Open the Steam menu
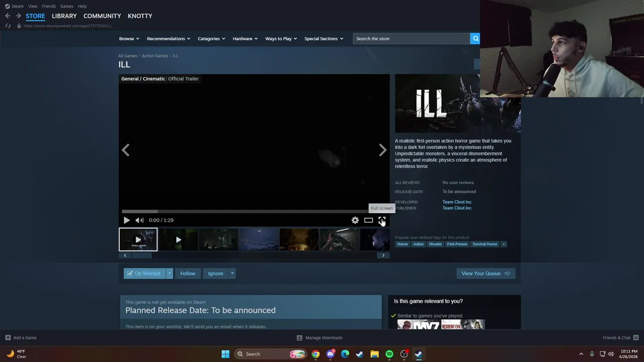 pos(15,6)
